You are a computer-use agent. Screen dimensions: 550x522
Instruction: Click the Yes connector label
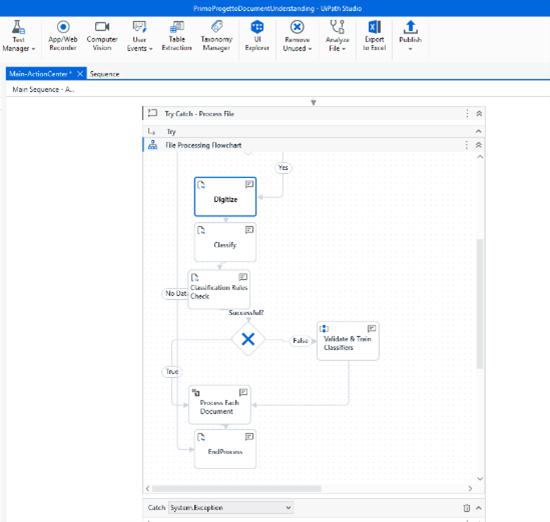[x=283, y=168]
